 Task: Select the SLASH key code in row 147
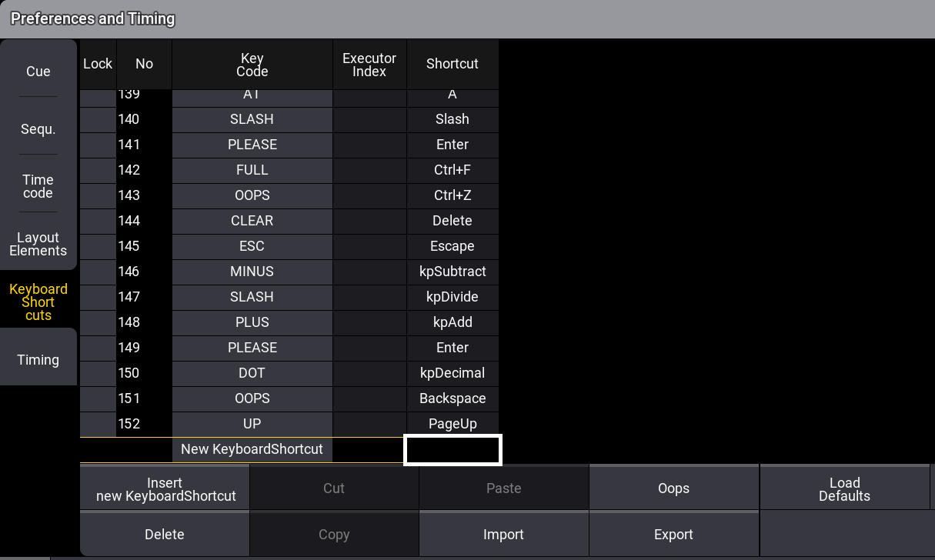tap(252, 297)
